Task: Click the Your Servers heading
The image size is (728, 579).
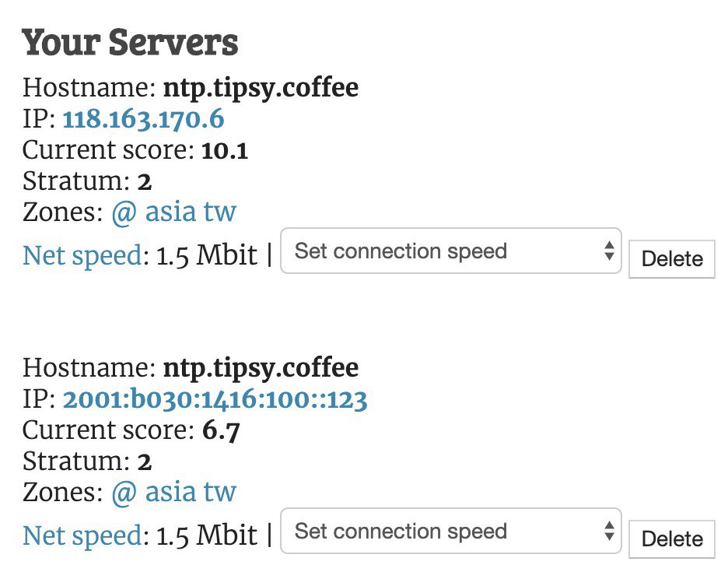Action: point(130,42)
